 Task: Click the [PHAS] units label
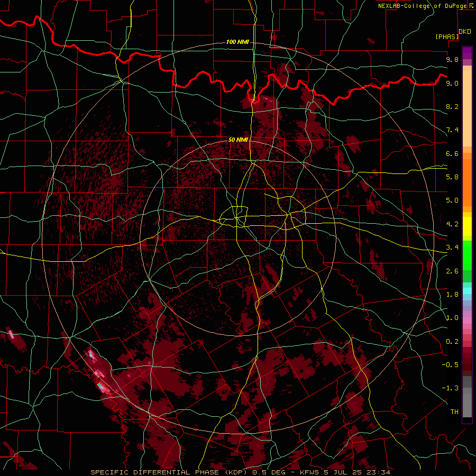447,37
